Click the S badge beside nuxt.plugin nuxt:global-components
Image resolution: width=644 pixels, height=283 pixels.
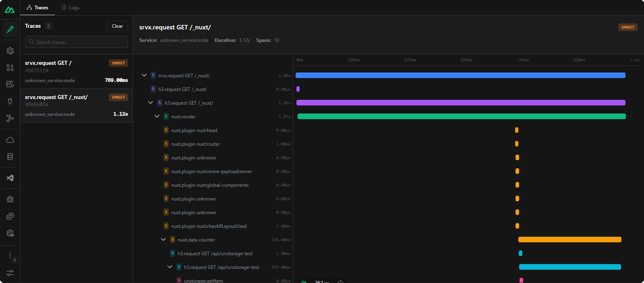coord(166,185)
